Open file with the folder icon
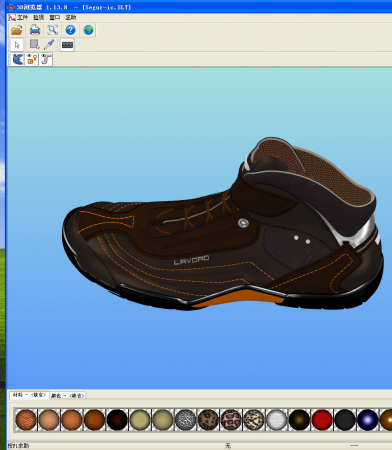The width and height of the screenshot is (392, 450). click(17, 30)
